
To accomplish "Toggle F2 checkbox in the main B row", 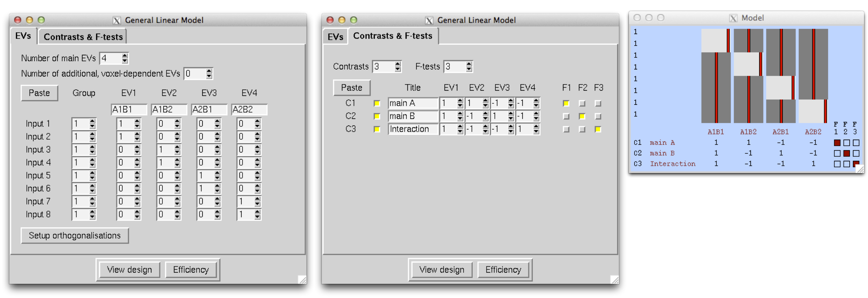I will (x=582, y=116).
